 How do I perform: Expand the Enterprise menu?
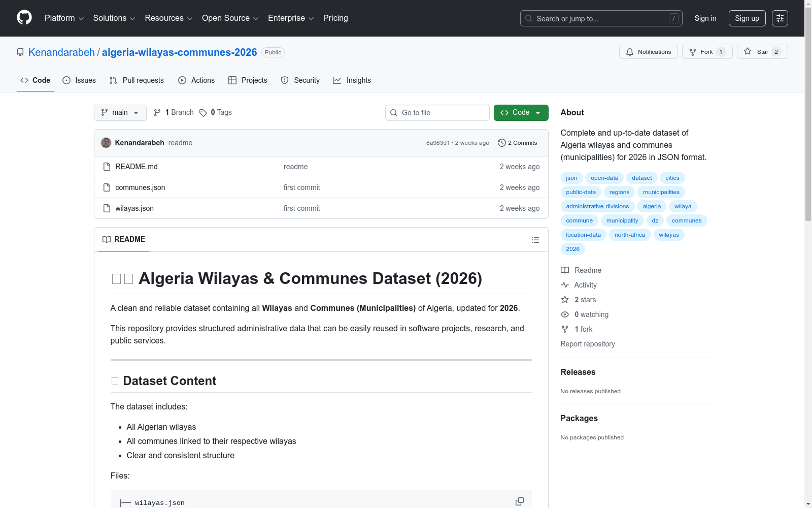click(x=291, y=18)
